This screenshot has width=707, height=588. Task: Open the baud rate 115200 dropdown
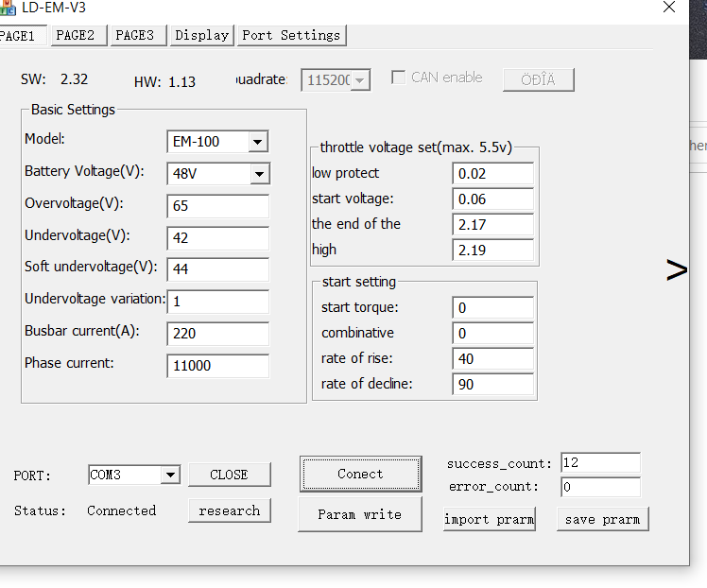[359, 80]
